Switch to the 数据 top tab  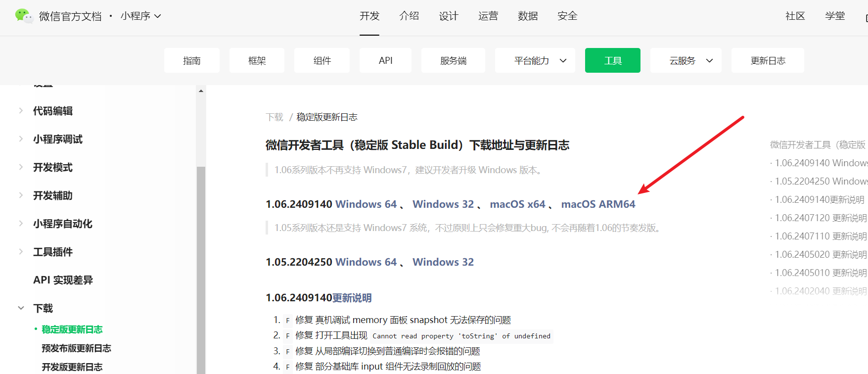pyautogui.click(x=528, y=16)
